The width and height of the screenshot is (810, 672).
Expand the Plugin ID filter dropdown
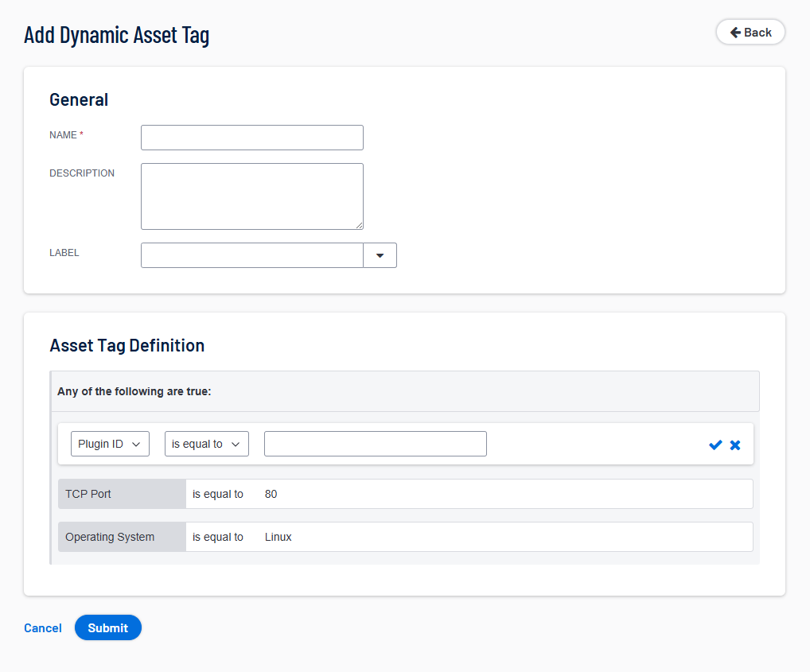click(x=110, y=444)
